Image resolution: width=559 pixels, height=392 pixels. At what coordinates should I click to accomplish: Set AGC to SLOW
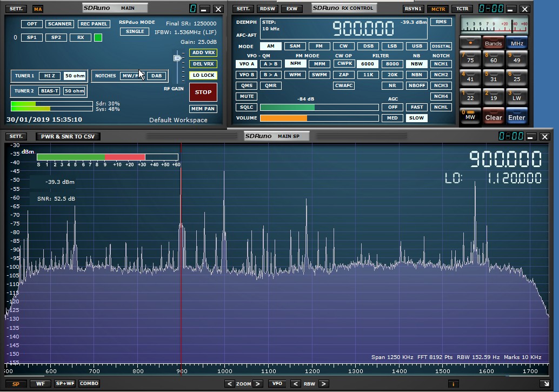(x=416, y=118)
